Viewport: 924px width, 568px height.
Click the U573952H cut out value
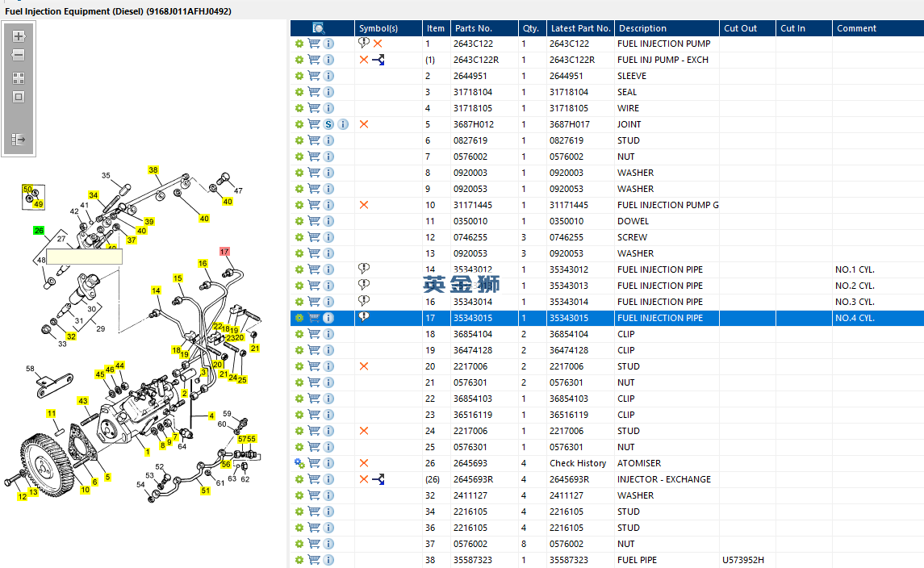(743, 561)
